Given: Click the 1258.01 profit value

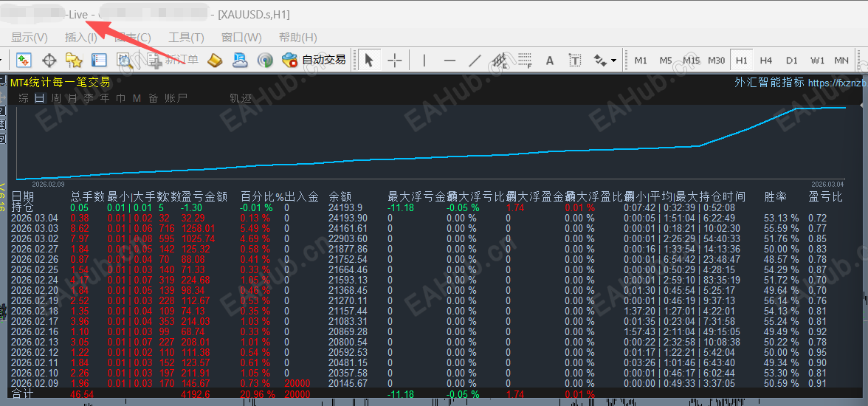Looking at the screenshot, I should click(x=198, y=228).
